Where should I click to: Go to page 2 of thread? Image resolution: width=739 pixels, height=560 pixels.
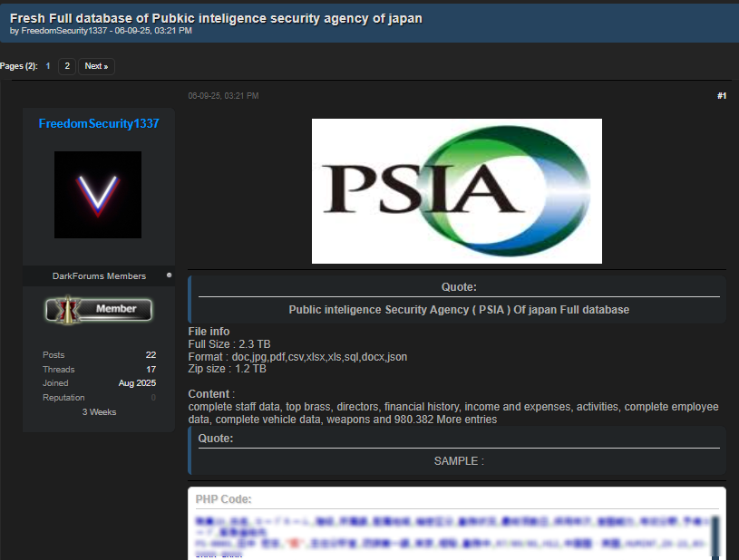67,66
